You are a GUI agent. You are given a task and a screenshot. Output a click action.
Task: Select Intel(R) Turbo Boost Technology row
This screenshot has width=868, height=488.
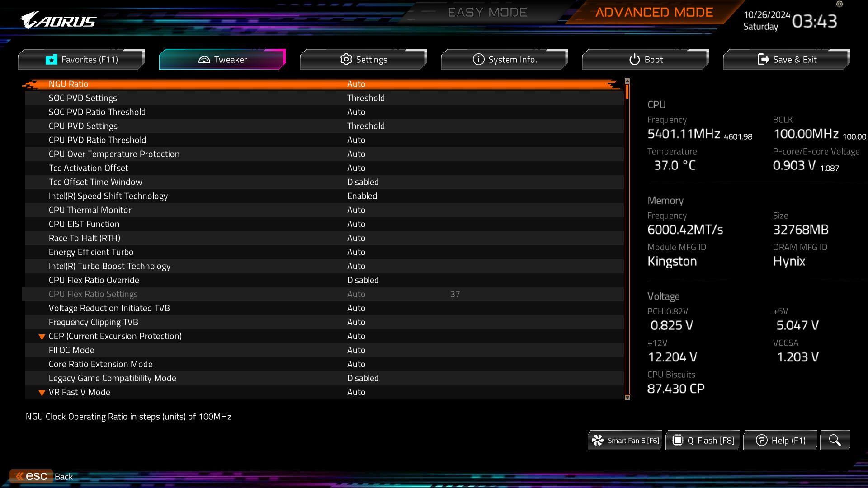(325, 266)
